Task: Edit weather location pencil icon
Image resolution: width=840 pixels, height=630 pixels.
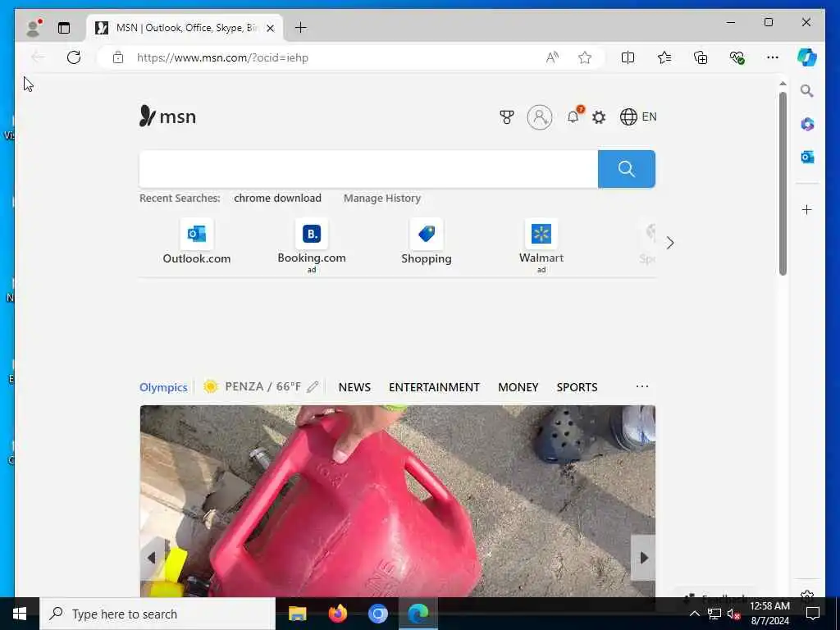Action: pos(313,387)
